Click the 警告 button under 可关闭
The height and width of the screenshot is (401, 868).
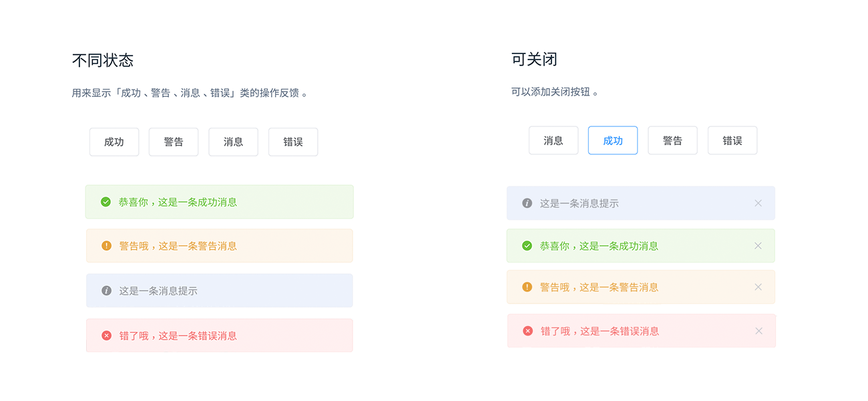click(x=672, y=140)
